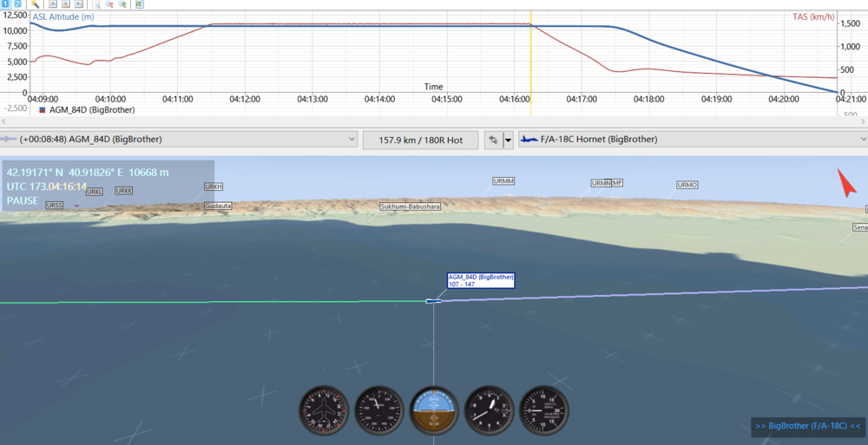Export chart data with the Excel icon
The width and height of the screenshot is (868, 445).
coord(140,3)
